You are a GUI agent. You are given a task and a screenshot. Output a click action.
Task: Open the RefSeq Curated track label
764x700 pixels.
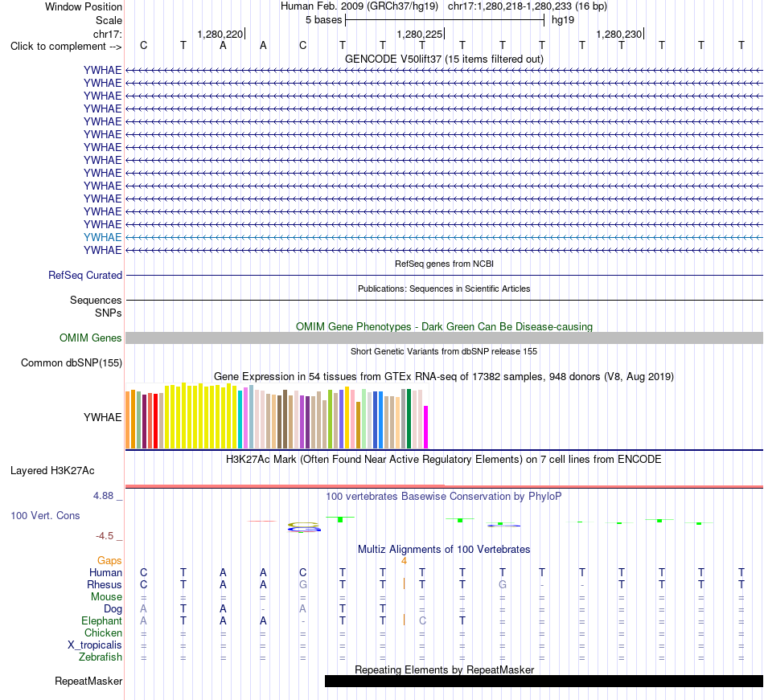pyautogui.click(x=84, y=275)
